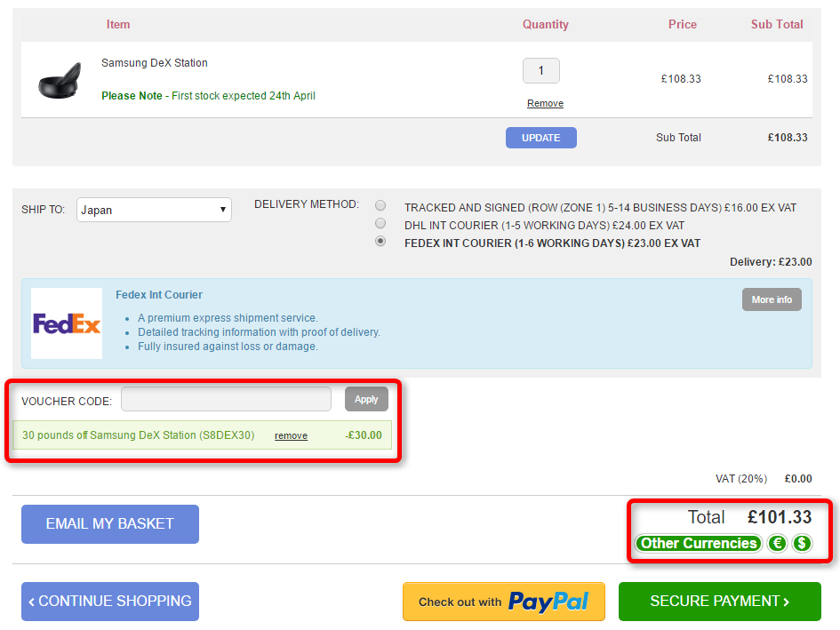This screenshot has height=630, width=840.
Task: Select DHL Int Courier delivery option
Action: click(x=380, y=223)
